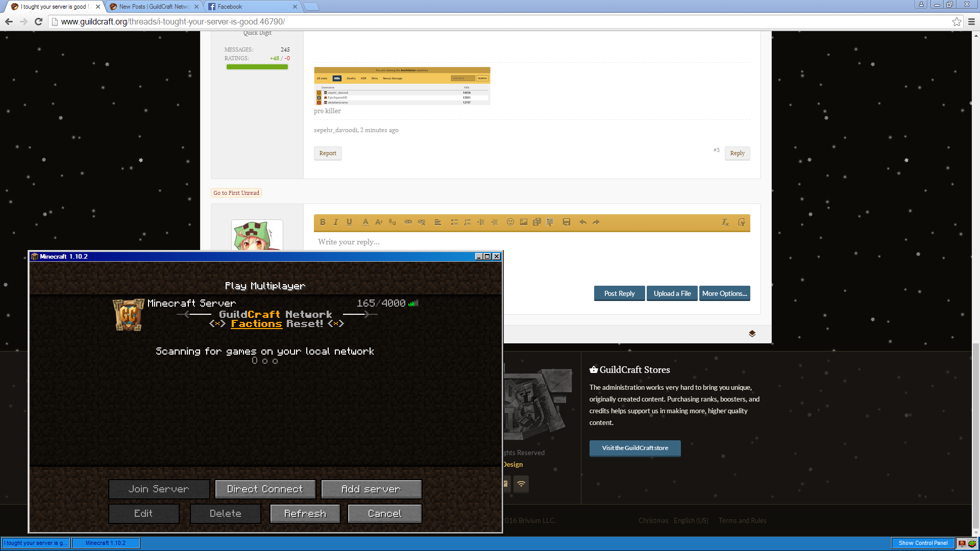This screenshot has height=551, width=980.
Task: Click the Visit the GuildCraft store button
Action: point(635,448)
